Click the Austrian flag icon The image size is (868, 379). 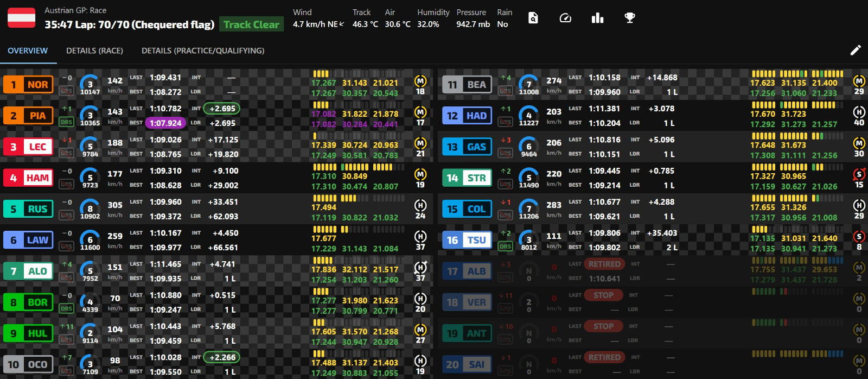(x=22, y=18)
